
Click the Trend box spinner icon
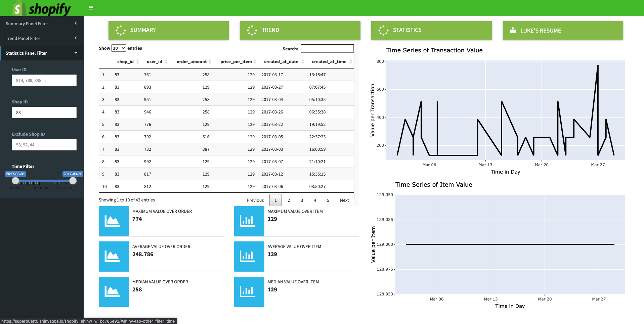(252, 31)
